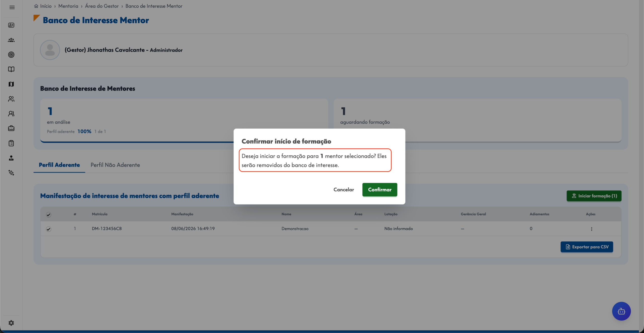
Task: Open the settings gear icon
Action: (x=11, y=323)
